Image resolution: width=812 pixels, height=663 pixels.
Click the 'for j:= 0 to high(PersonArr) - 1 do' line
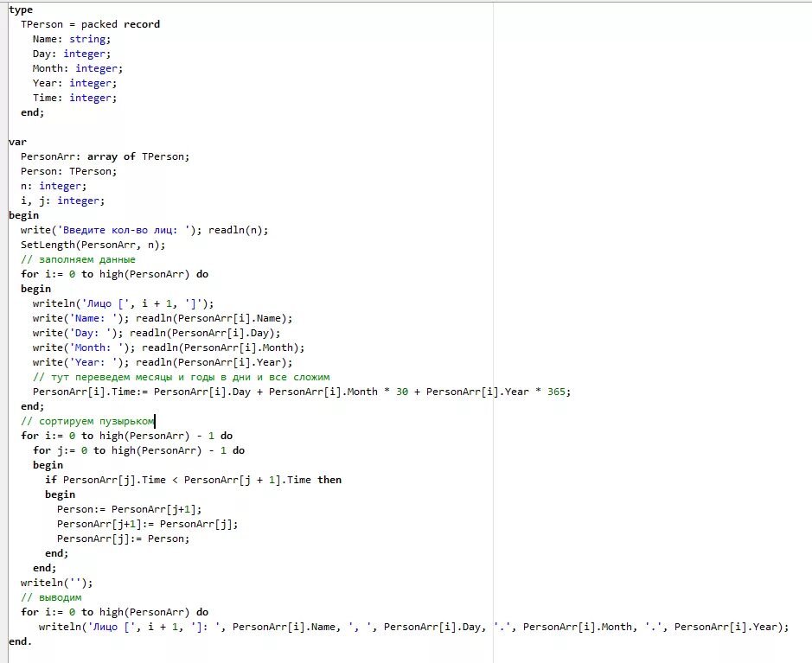tap(138, 450)
